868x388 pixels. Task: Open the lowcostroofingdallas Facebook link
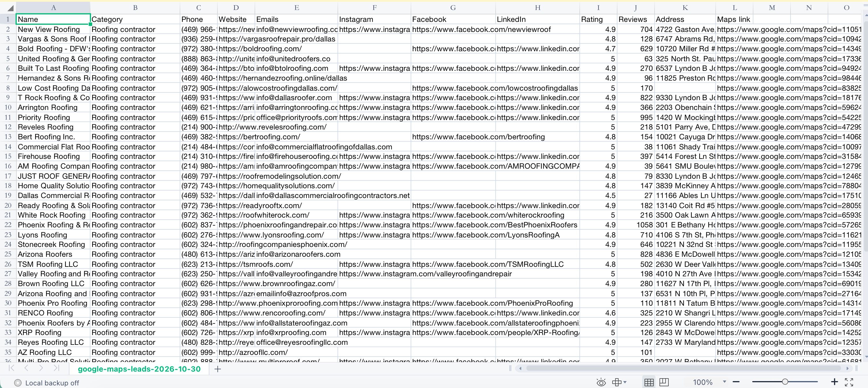(453, 88)
